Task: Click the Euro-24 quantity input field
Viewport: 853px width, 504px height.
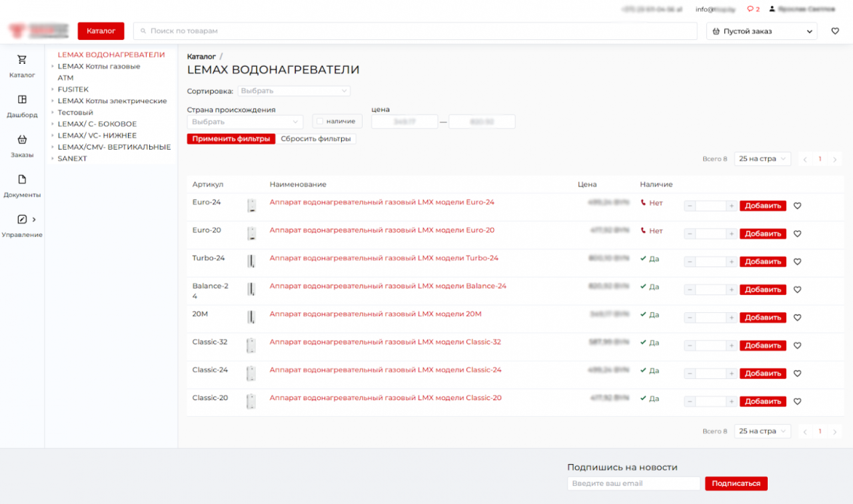Action: pos(710,206)
